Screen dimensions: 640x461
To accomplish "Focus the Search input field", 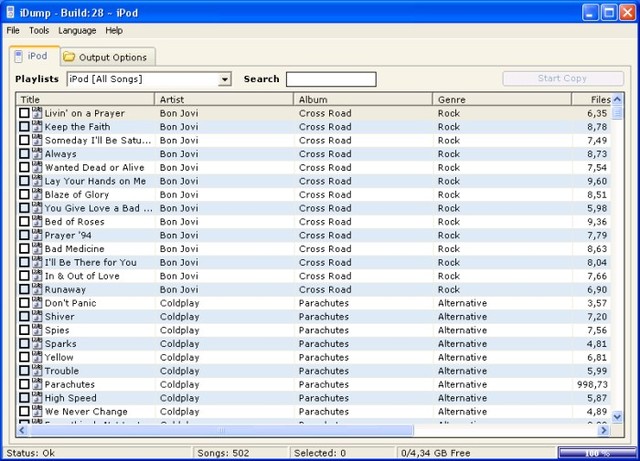I will click(331, 79).
